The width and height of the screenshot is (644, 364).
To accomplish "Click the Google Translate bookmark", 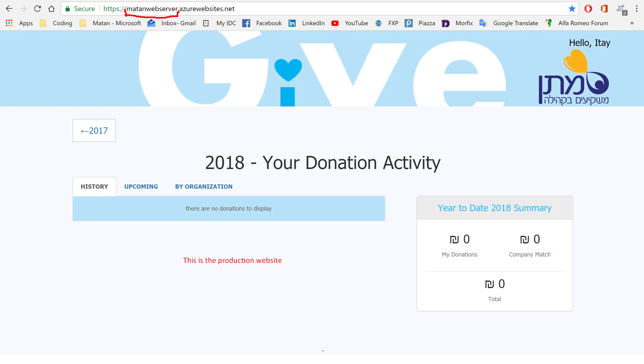I will point(509,23).
